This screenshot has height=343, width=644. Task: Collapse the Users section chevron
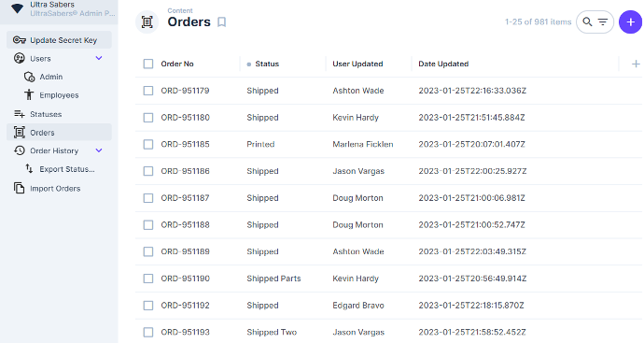(x=99, y=58)
